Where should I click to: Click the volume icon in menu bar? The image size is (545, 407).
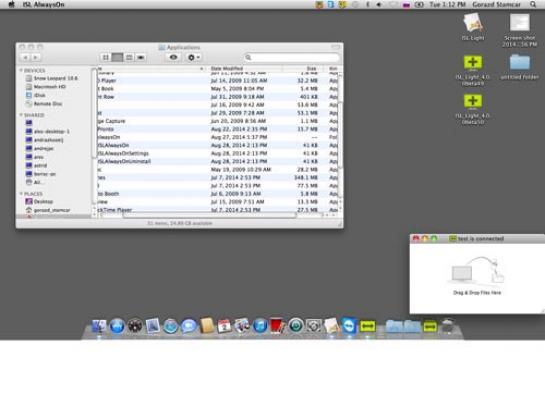coord(379,5)
